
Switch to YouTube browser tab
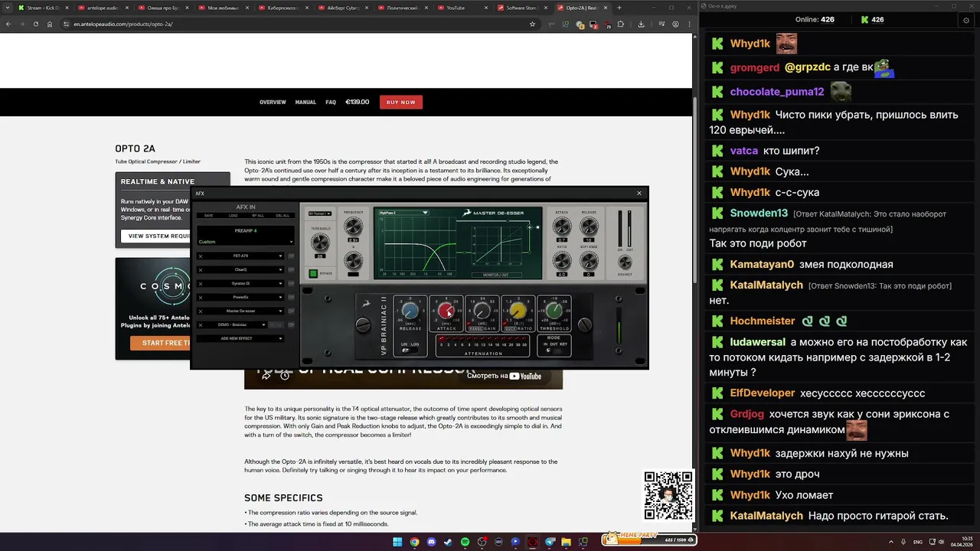click(x=462, y=8)
